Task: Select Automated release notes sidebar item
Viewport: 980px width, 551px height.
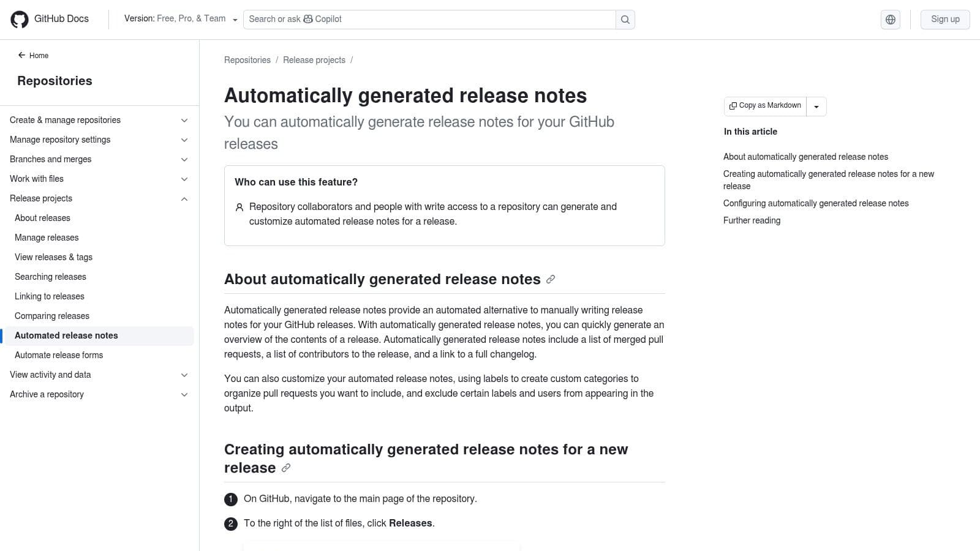Action: pos(99,335)
